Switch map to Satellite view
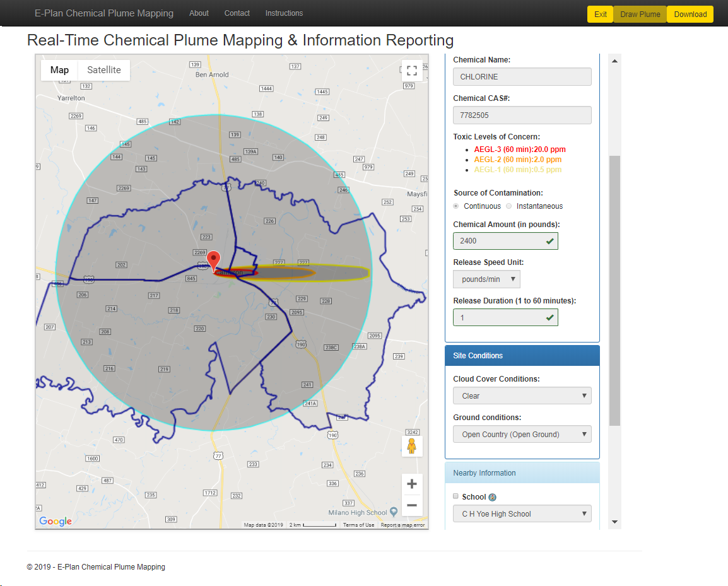This screenshot has width=728, height=586. click(104, 70)
